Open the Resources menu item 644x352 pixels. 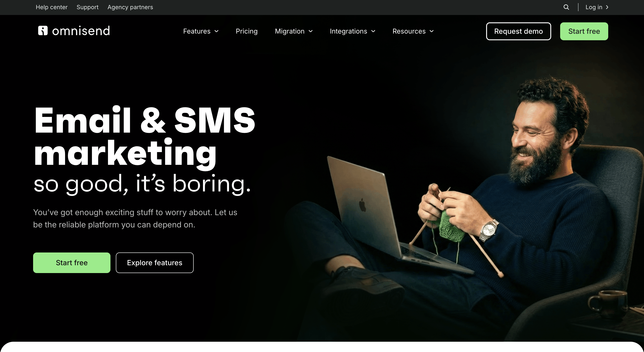(x=409, y=31)
